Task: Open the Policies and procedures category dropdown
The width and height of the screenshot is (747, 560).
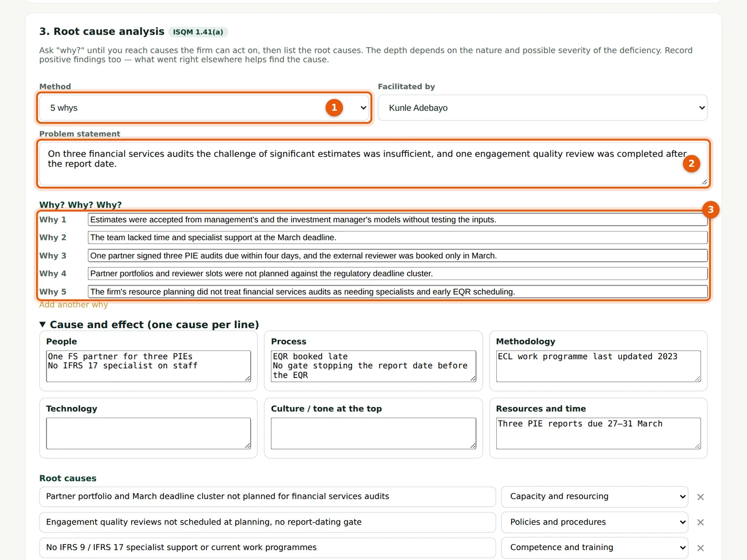Action: pos(595,522)
